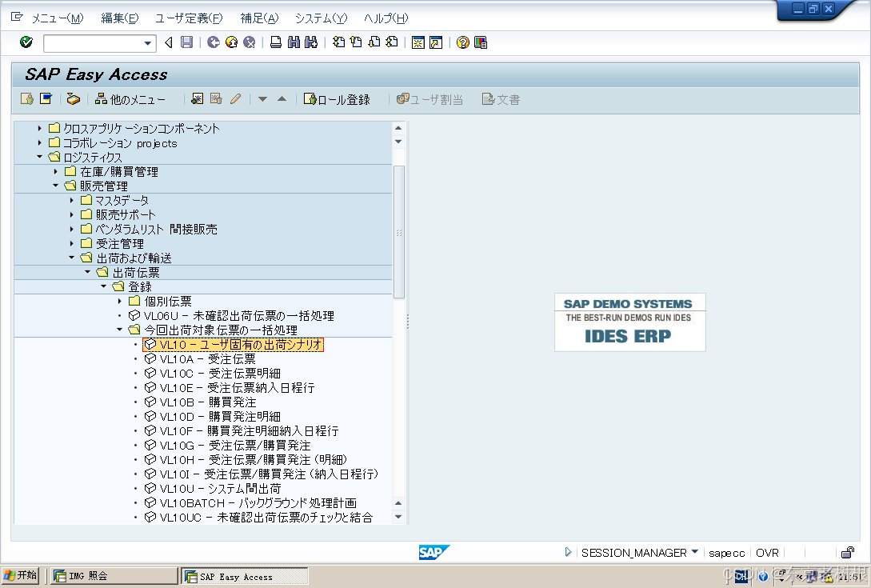The image size is (871, 588).
Task: Click the First Page icon
Action: click(338, 42)
